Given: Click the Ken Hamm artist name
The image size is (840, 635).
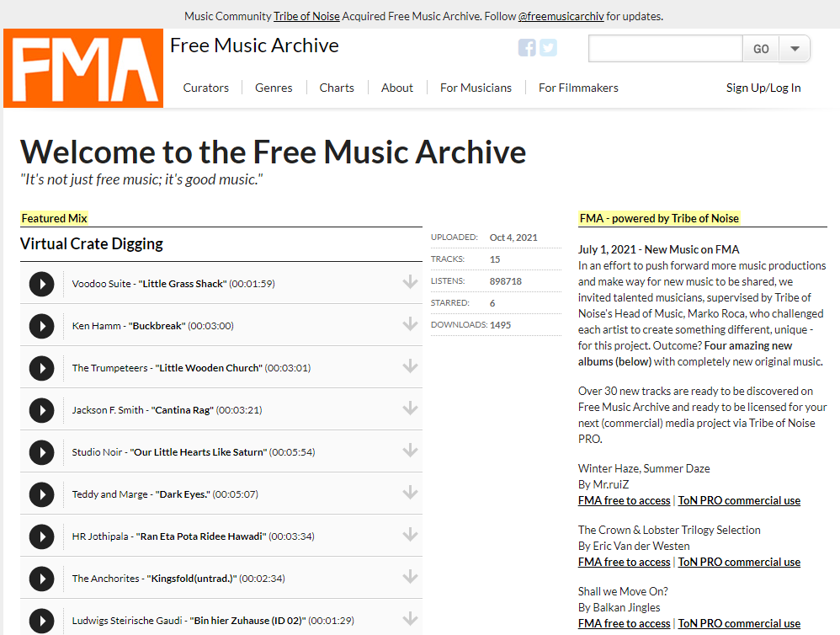Looking at the screenshot, I should (97, 326).
